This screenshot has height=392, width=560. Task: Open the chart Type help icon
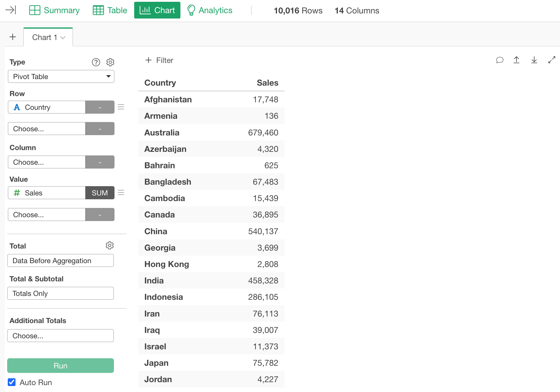click(96, 62)
